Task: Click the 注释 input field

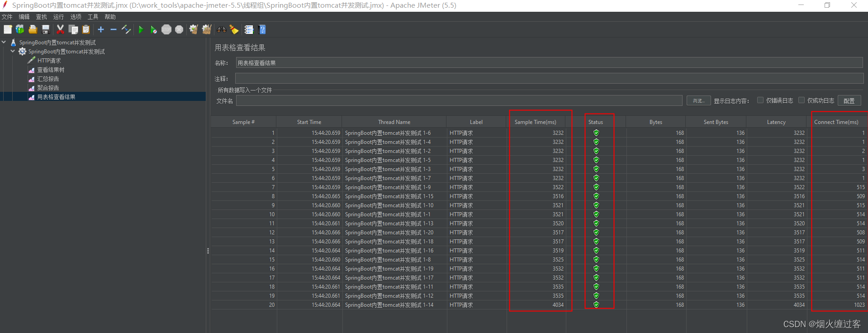Action: [549, 79]
